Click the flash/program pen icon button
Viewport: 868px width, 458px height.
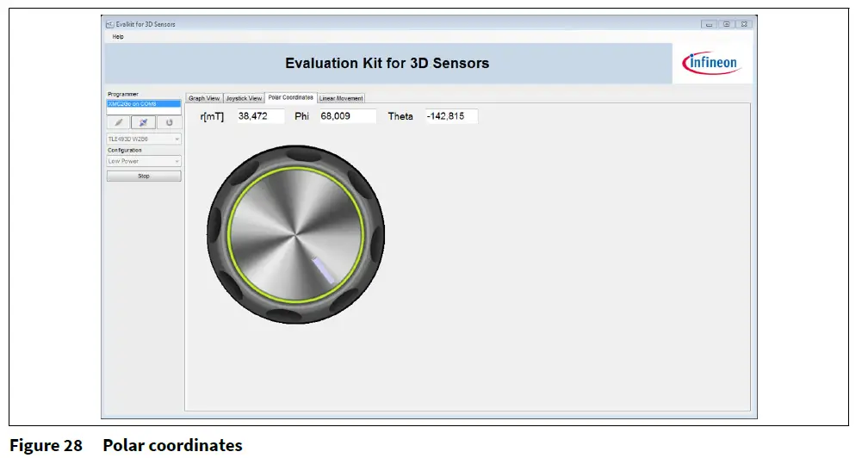[x=119, y=122]
